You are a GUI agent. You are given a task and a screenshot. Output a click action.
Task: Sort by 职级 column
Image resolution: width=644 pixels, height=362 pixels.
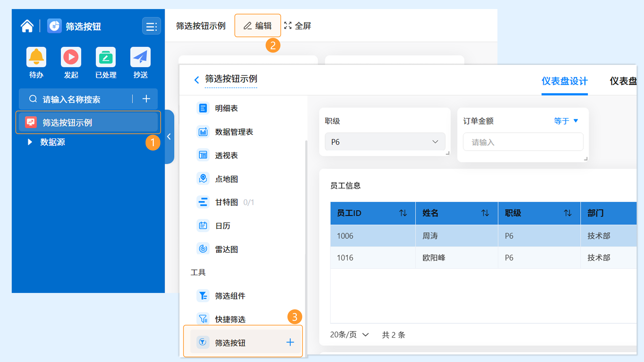click(568, 213)
